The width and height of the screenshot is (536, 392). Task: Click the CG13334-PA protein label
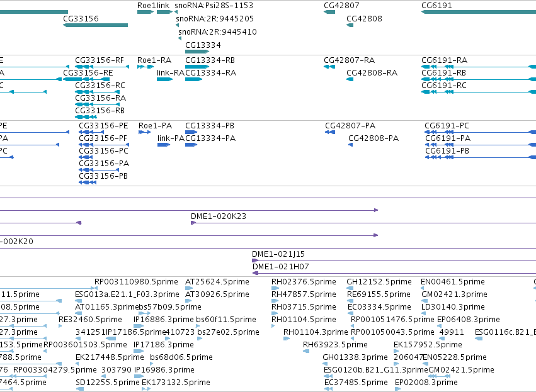210,138
